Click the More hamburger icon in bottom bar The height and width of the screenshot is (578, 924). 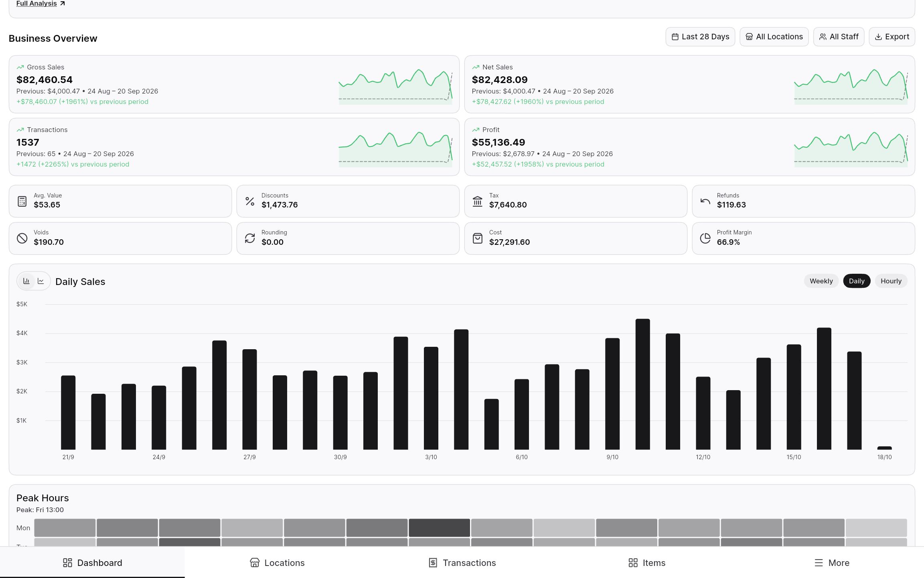click(x=819, y=563)
